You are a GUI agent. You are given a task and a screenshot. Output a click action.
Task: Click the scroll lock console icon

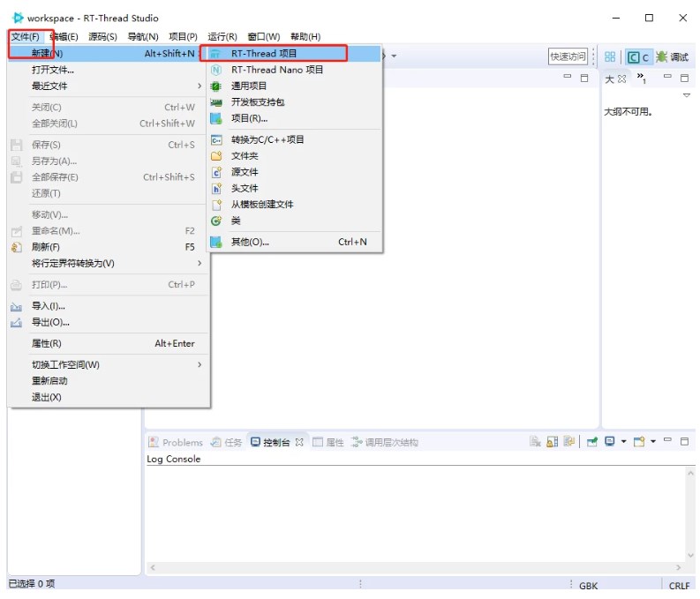553,442
